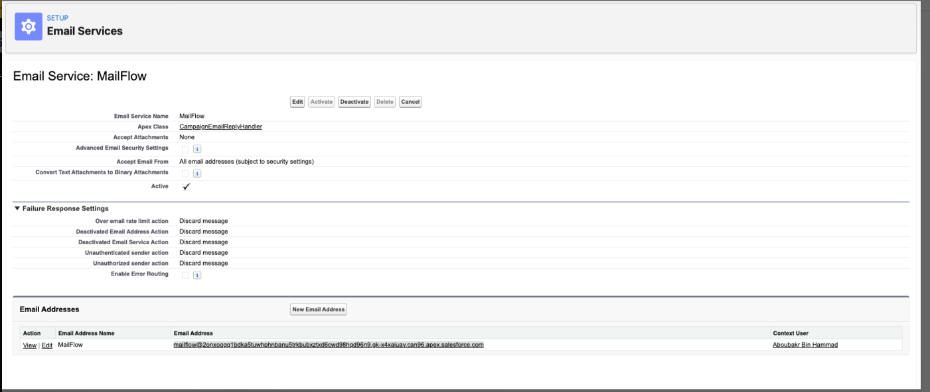930x392 pixels.
Task: Collapse the Failure Response Settings section
Action: (17, 209)
